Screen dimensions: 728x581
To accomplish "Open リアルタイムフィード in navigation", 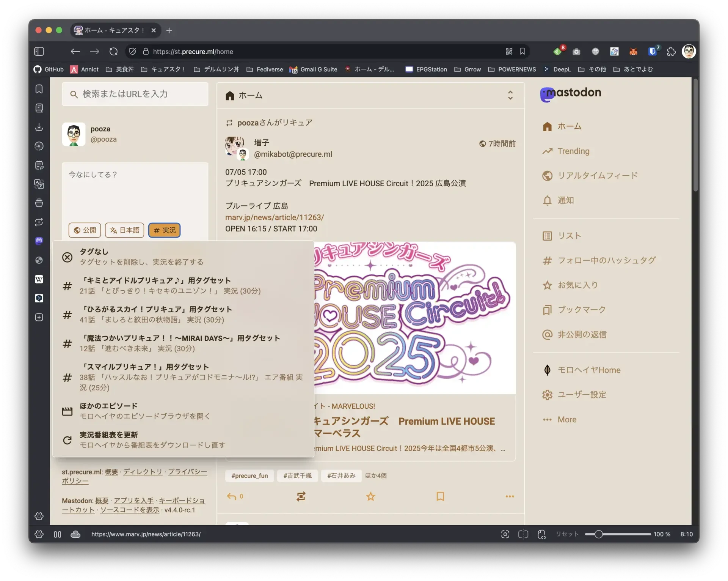I will pyautogui.click(x=590, y=176).
